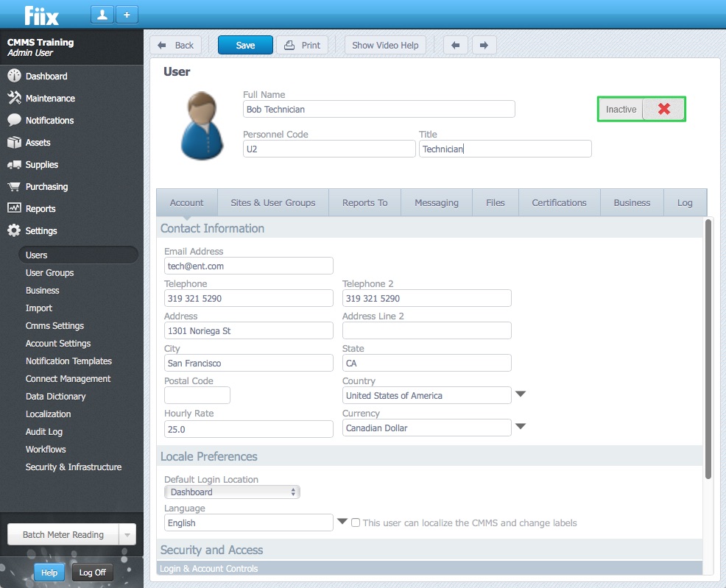Click the user profile icon in header
The image size is (726, 588).
pyautogui.click(x=102, y=15)
